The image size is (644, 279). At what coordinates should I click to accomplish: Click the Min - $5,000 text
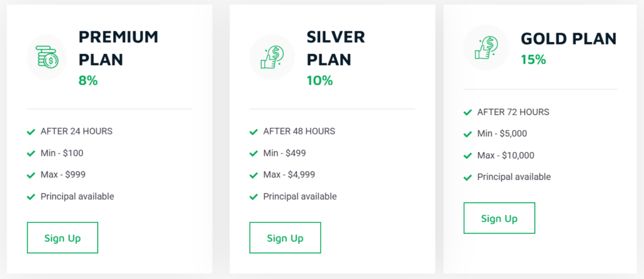click(x=502, y=134)
